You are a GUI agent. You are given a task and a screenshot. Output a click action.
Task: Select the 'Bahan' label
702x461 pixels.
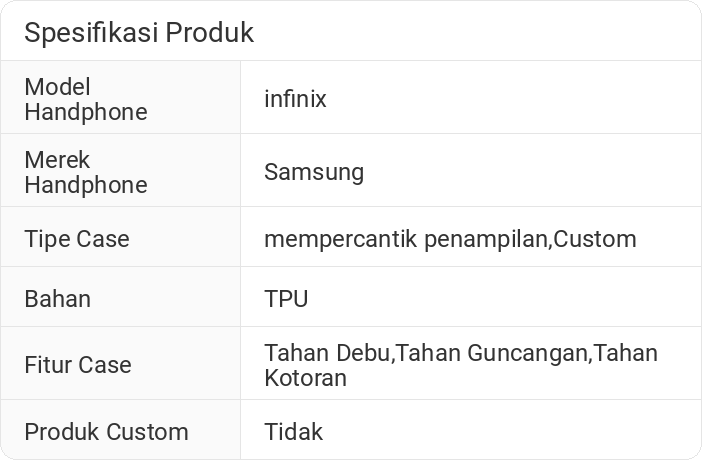(57, 299)
